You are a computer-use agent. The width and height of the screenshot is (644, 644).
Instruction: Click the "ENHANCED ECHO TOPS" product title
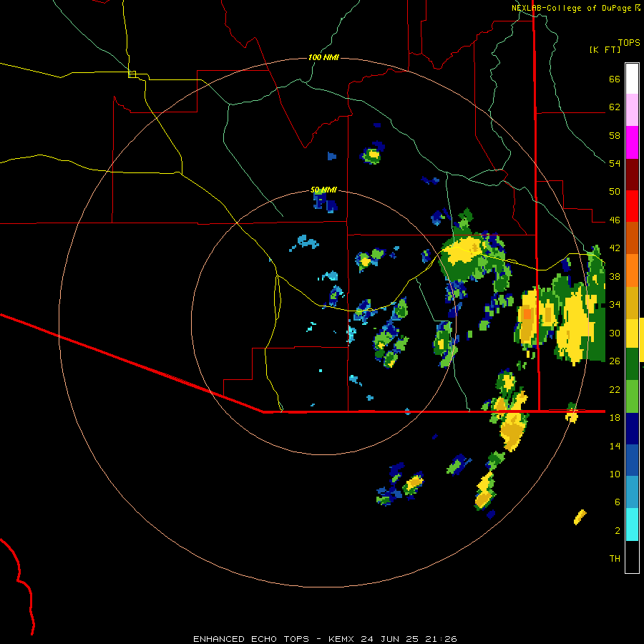251,639
